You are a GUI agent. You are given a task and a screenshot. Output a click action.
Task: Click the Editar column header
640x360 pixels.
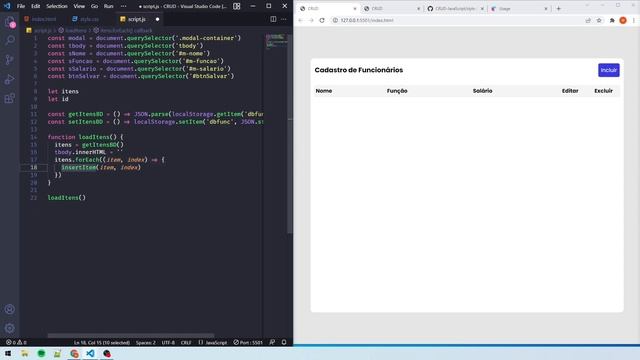point(570,91)
